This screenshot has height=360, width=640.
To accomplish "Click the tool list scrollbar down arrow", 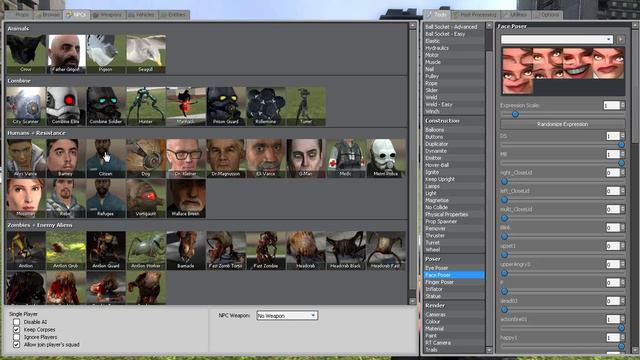I will pos(489,350).
